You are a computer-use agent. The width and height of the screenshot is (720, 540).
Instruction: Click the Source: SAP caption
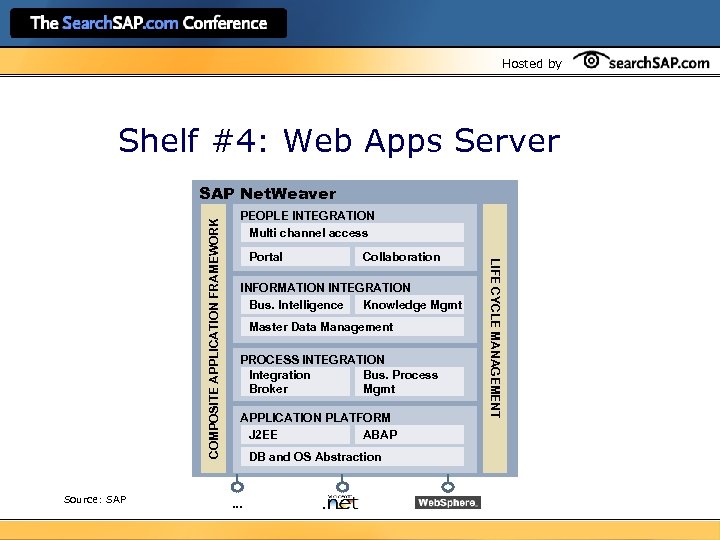click(x=95, y=499)
